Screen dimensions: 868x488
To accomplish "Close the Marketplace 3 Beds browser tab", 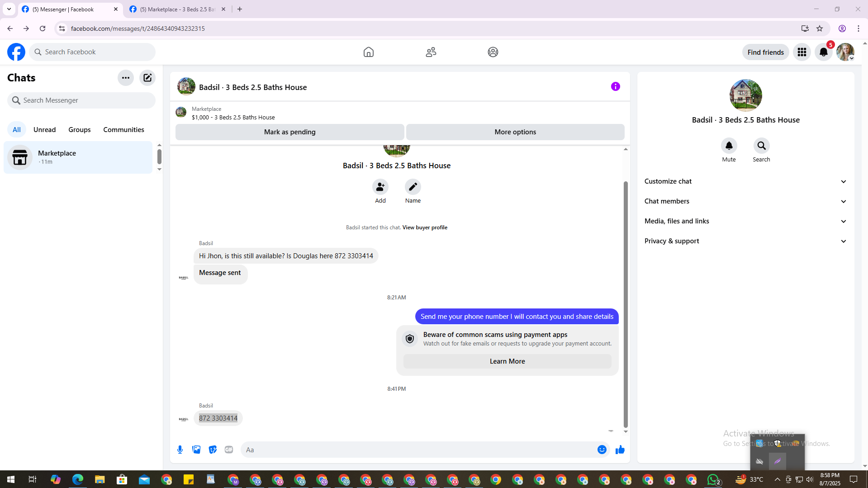I will pyautogui.click(x=223, y=9).
